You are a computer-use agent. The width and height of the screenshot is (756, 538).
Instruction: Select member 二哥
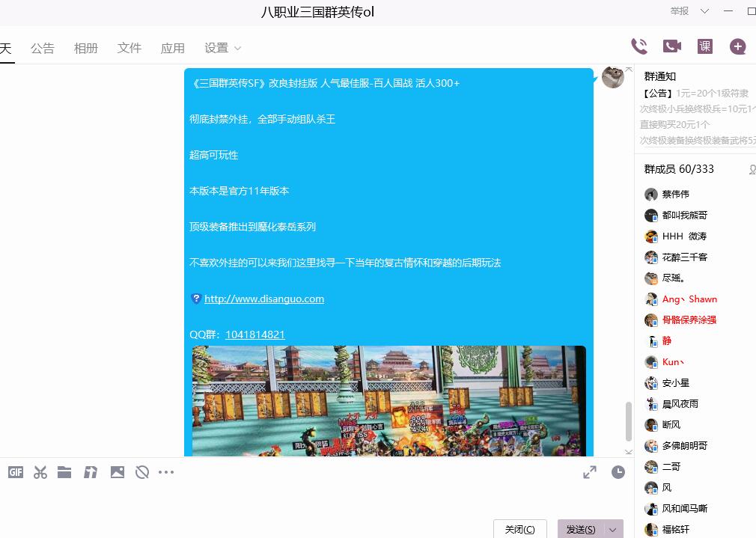point(671,467)
